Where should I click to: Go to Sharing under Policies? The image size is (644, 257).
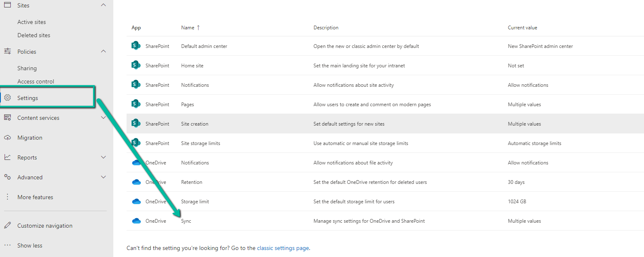point(27,68)
